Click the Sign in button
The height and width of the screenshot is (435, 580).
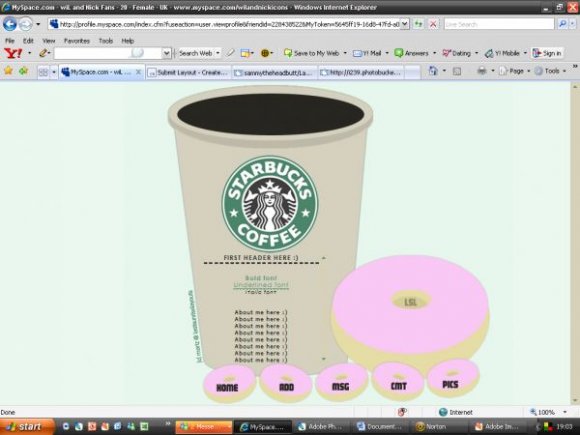point(547,53)
